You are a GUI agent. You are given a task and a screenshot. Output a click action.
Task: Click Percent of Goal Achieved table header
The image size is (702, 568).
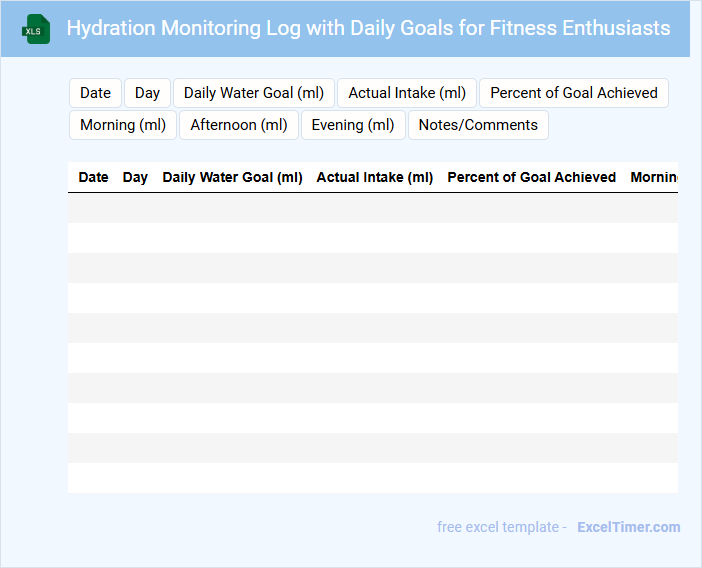531,177
